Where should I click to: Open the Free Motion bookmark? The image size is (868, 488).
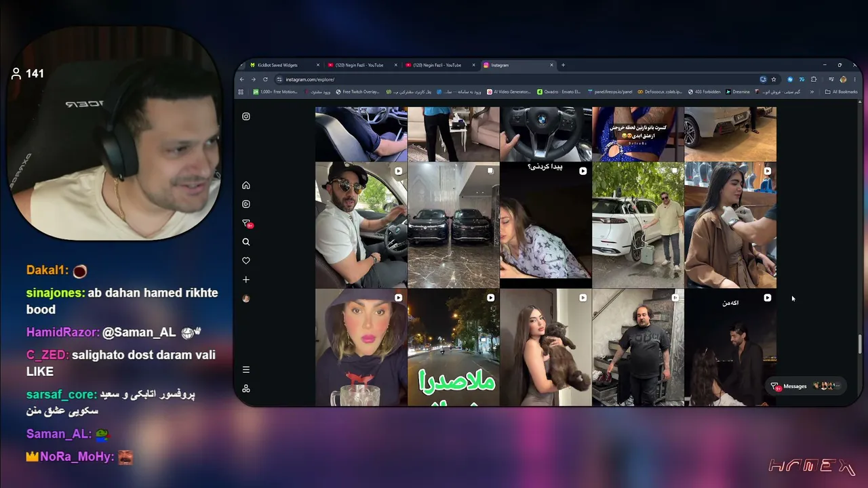[x=275, y=91]
